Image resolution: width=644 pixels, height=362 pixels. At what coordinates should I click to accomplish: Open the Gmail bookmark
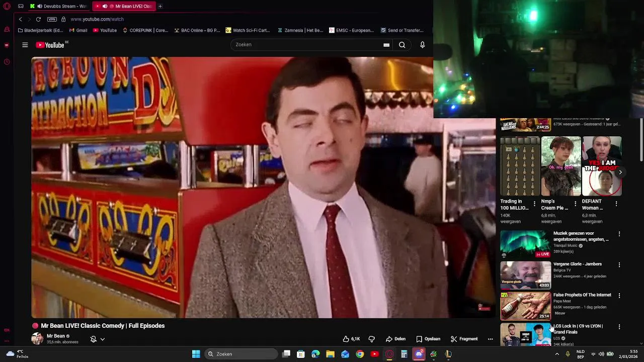[78, 30]
